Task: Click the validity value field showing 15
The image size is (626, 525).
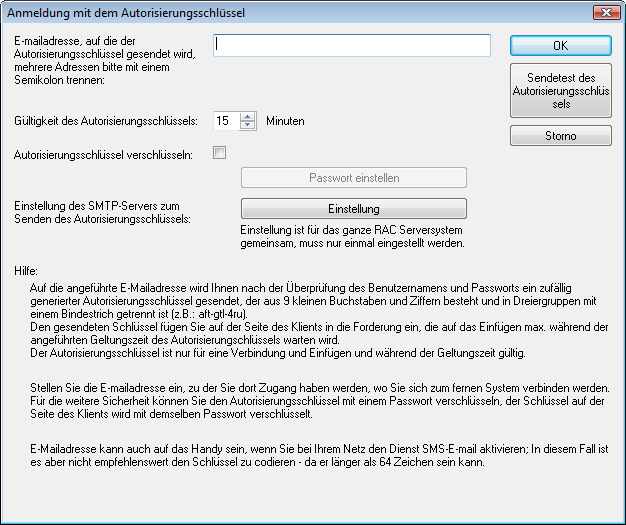Action: click(x=227, y=121)
